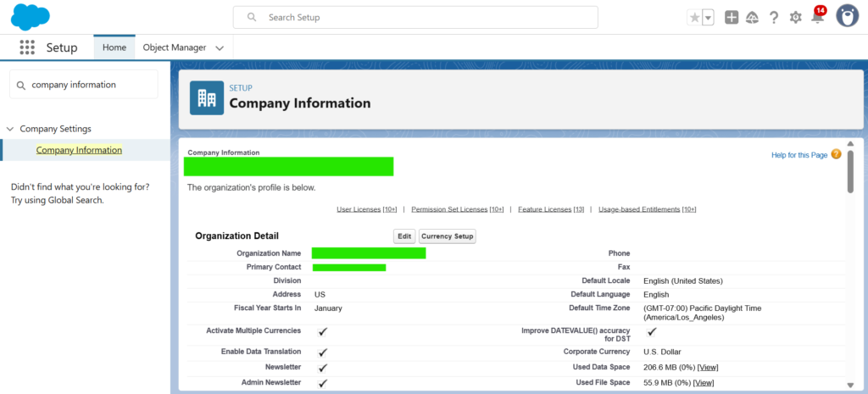Click the Enable Data Translation checkmark
Viewport: 868px width, 394px height.
(323, 352)
